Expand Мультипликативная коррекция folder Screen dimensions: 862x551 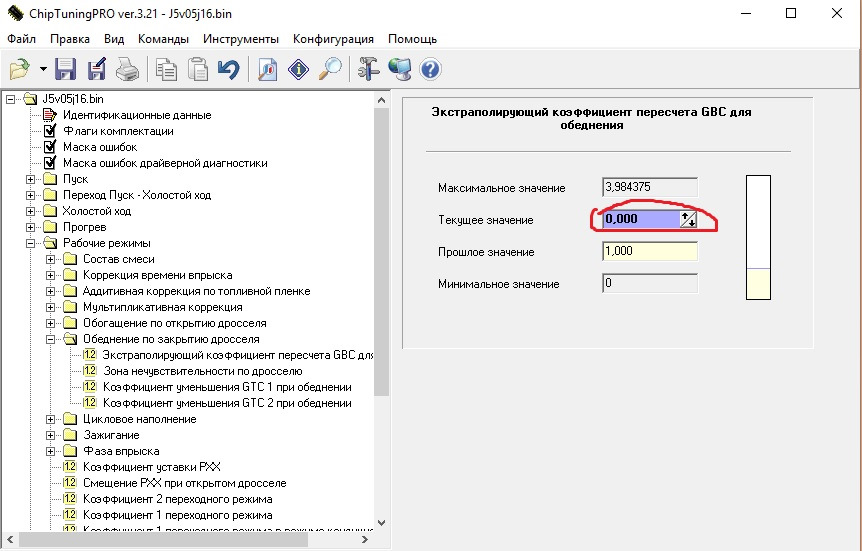click(51, 307)
